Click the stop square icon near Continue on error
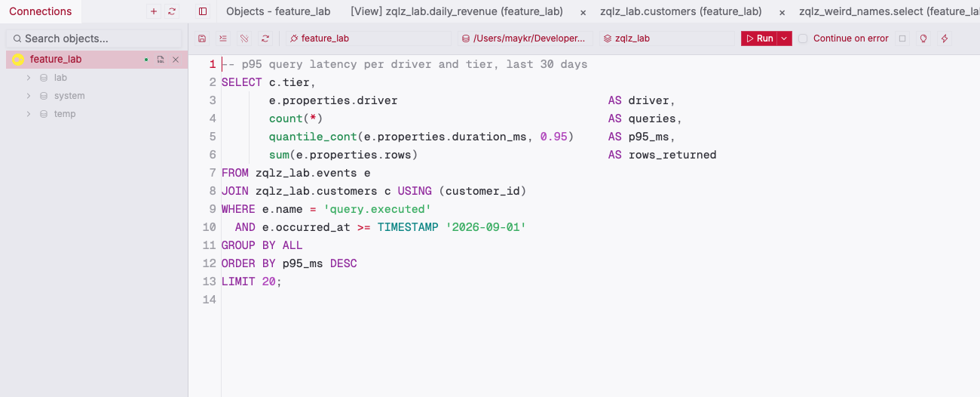 tap(902, 38)
